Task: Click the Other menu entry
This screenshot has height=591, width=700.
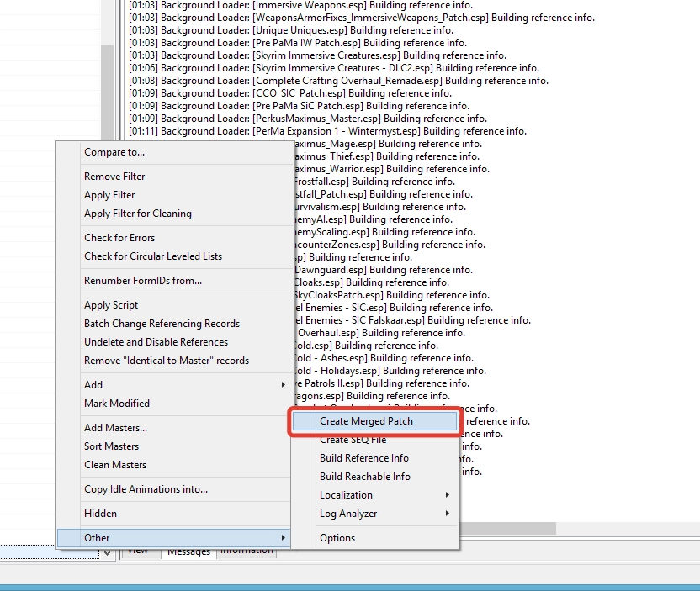Action: pos(97,538)
